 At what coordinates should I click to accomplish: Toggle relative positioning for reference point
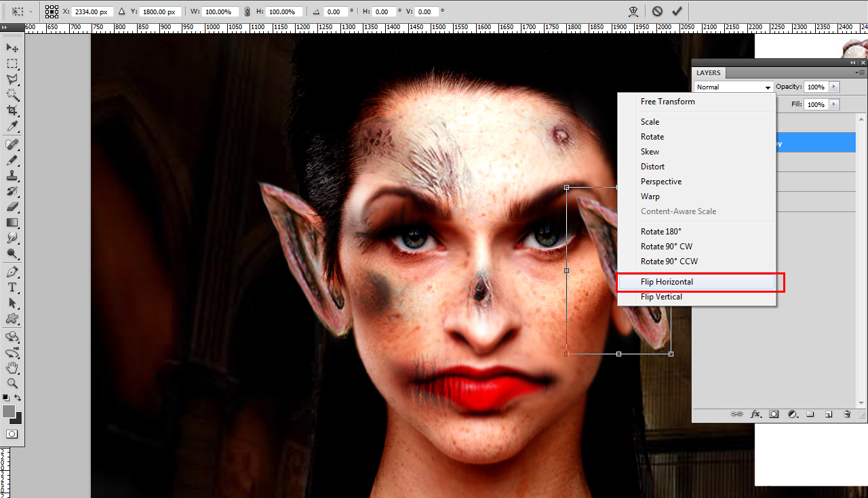pos(121,12)
